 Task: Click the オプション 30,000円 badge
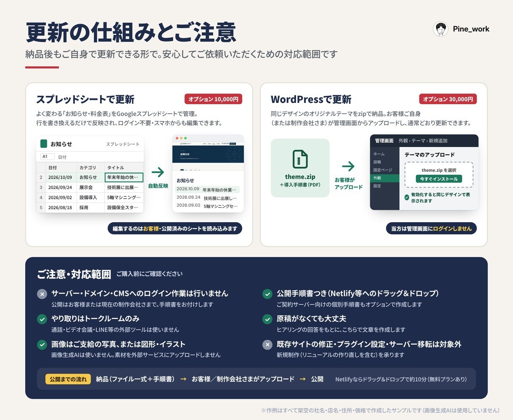[448, 99]
